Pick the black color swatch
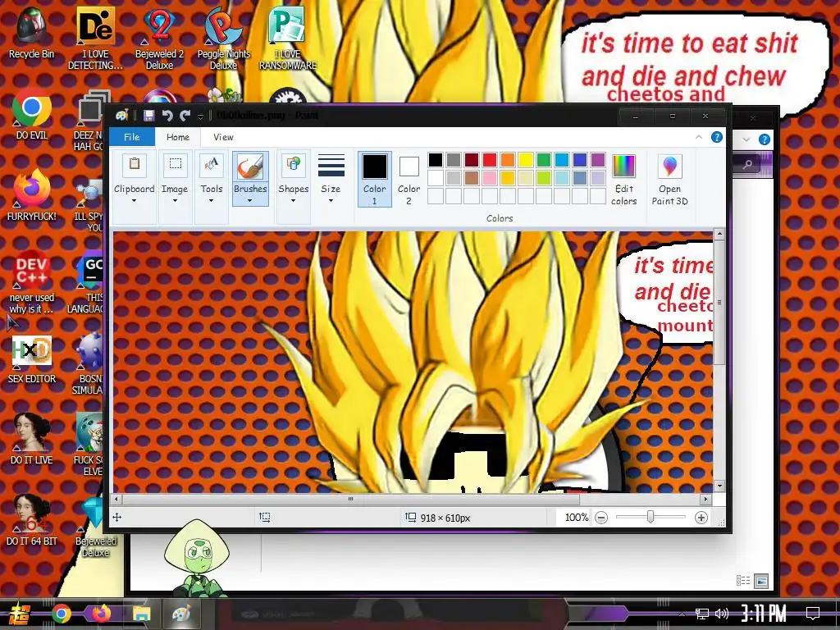This screenshot has height=630, width=840. (436, 160)
